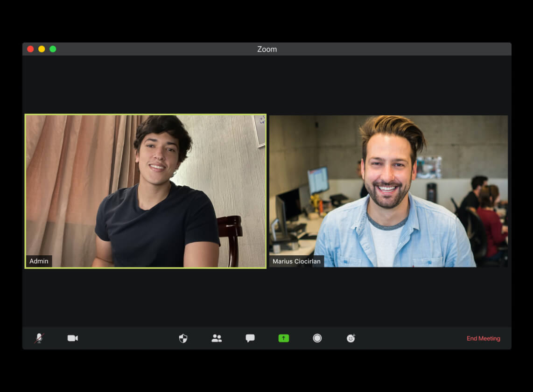Viewport: 533px width, 392px height.
Task: Close the Zoom window with red button
Action: 30,49
